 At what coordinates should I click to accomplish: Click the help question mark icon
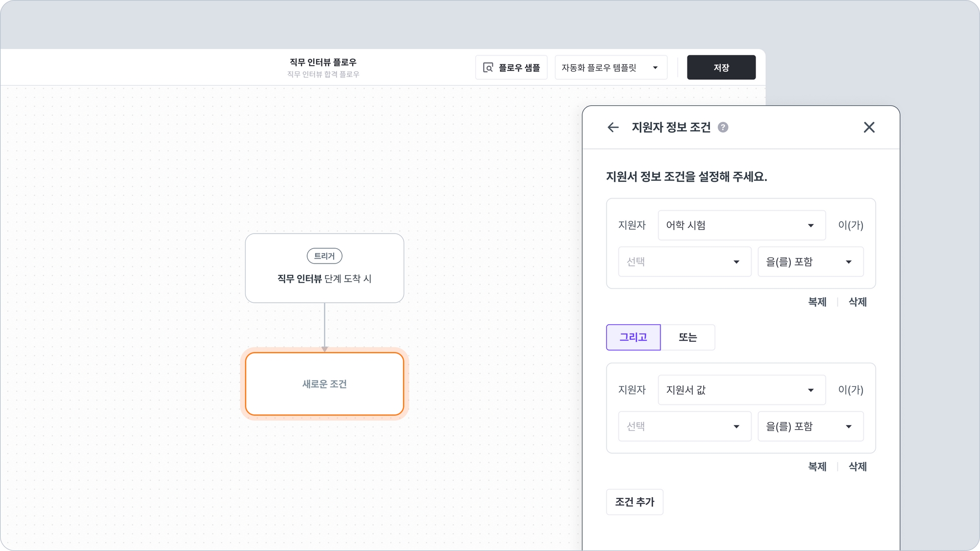[x=723, y=127]
